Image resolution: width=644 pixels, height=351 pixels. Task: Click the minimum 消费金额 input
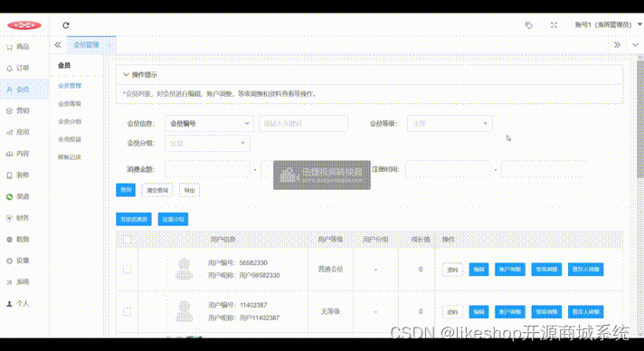(x=207, y=169)
